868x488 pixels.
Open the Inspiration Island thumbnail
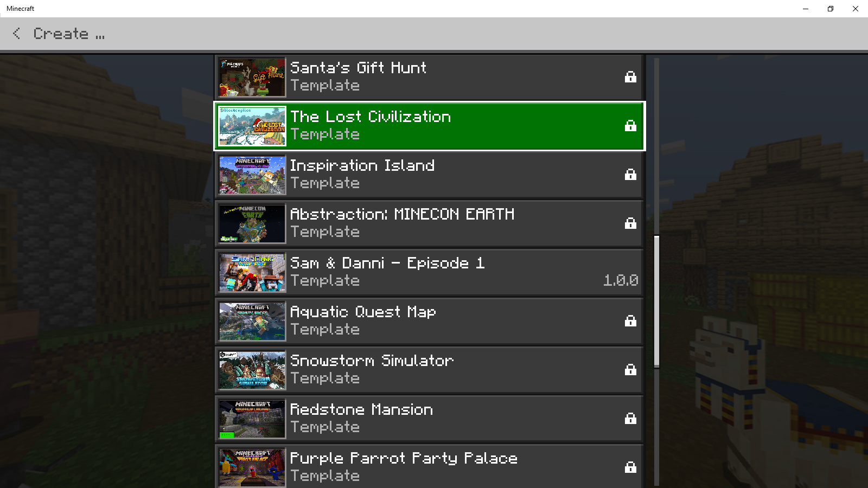(x=252, y=175)
